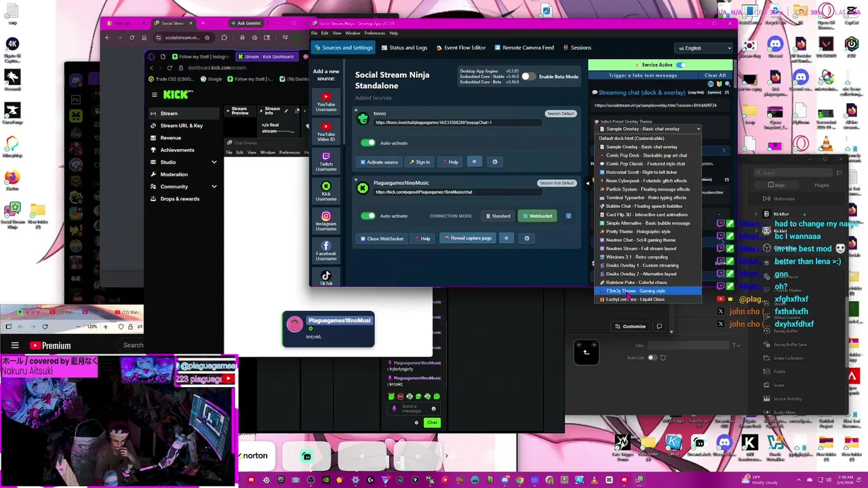Expand the Community section in Kick

214,186
